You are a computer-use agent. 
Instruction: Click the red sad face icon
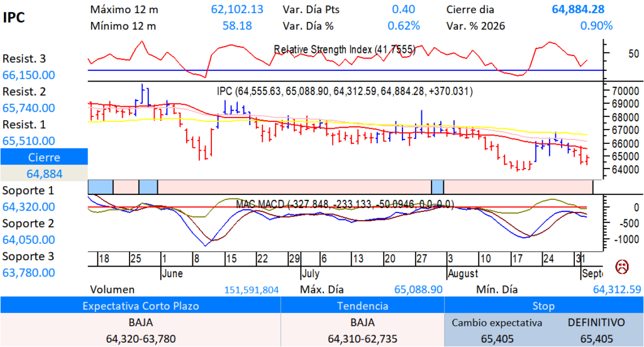pos(622,267)
